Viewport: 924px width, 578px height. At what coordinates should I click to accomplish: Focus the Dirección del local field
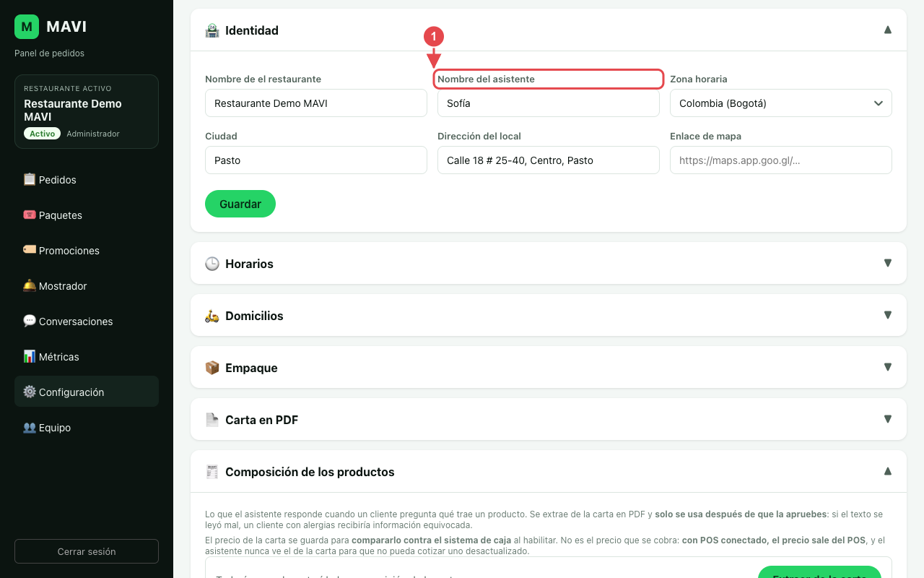pos(549,160)
